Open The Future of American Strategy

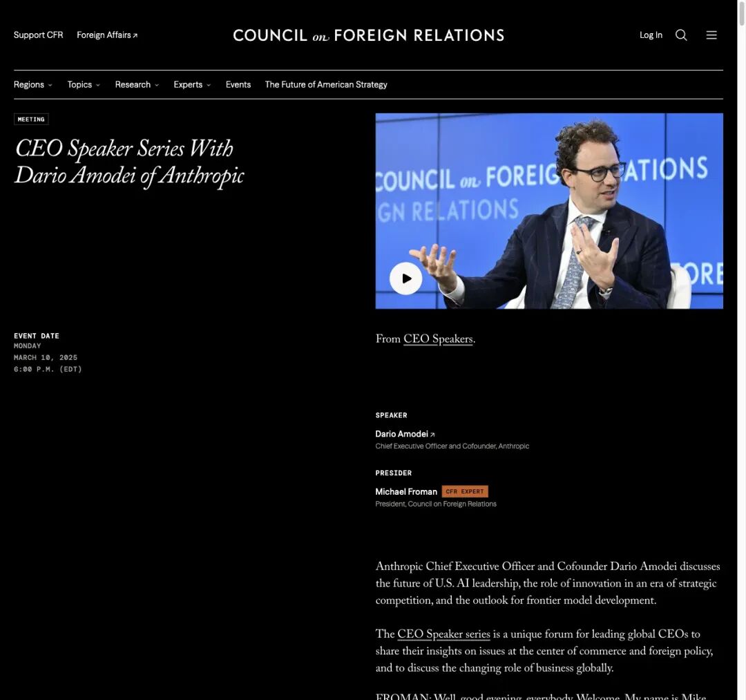click(x=326, y=85)
